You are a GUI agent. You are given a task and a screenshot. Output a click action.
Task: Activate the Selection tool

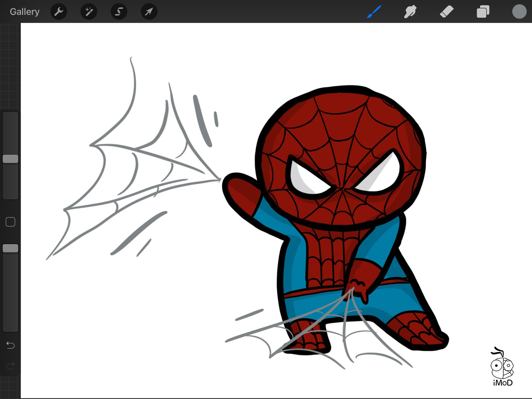(119, 12)
